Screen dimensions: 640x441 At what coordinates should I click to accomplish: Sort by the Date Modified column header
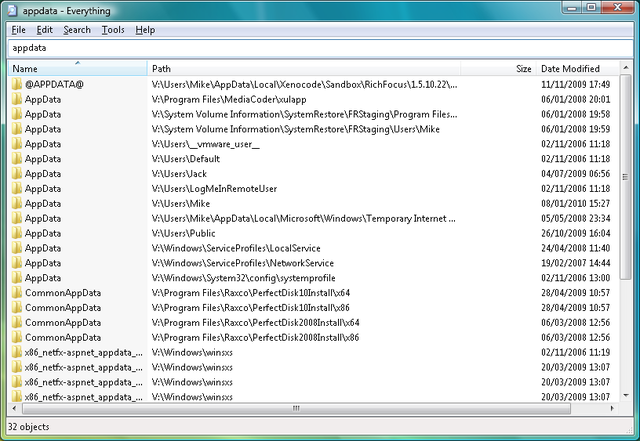click(x=578, y=69)
